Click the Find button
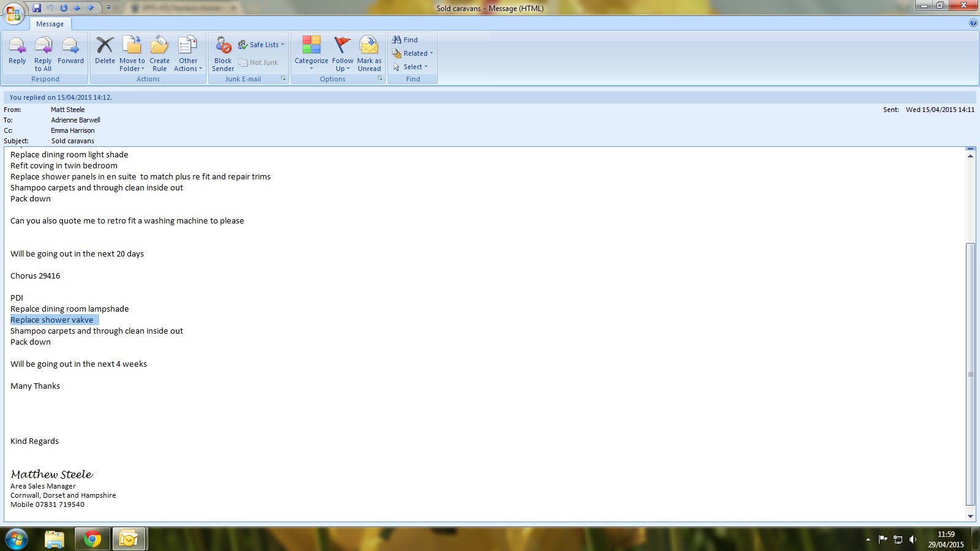The image size is (980, 551). (x=405, y=40)
